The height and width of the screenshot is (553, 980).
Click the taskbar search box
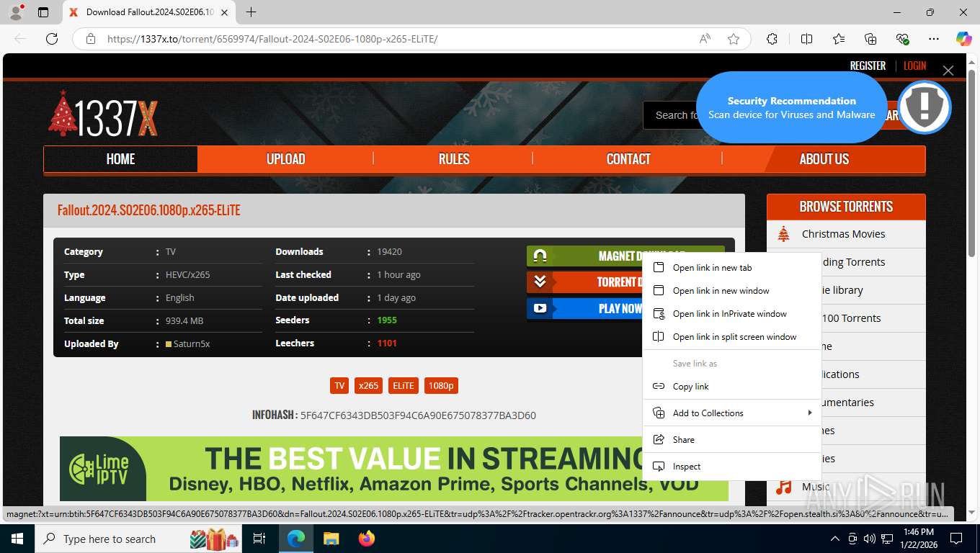click(x=138, y=539)
